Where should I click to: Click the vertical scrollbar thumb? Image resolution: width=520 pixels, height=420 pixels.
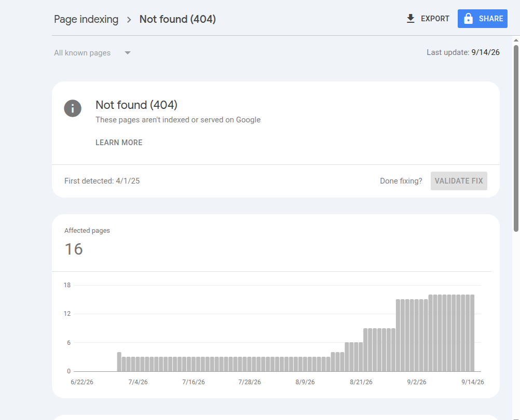coord(516,138)
